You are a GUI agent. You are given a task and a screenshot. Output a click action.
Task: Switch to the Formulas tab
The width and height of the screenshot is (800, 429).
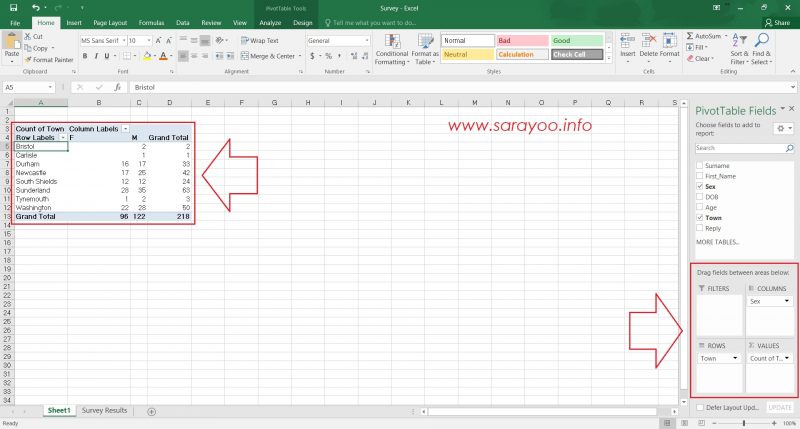click(x=152, y=23)
